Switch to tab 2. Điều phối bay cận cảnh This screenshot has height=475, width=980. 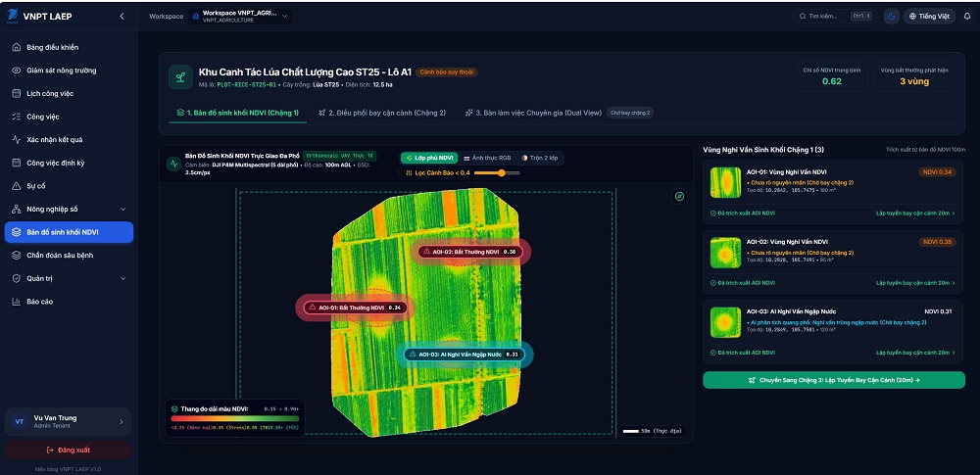(x=382, y=114)
